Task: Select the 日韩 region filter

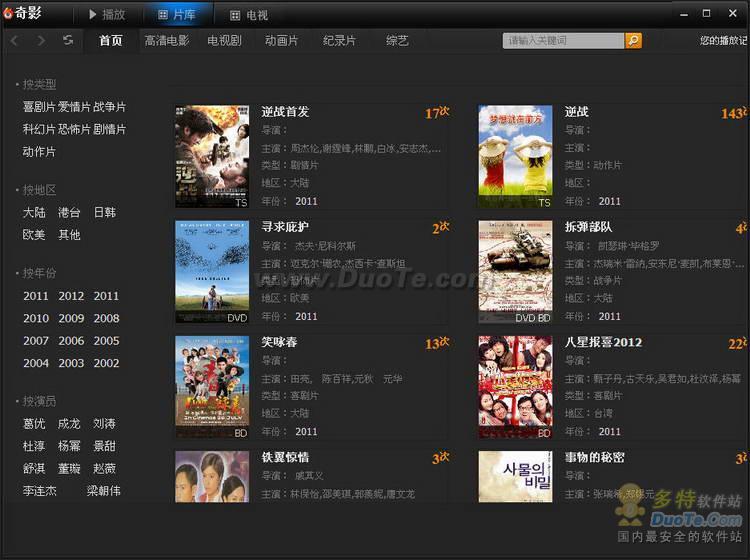Action: coord(105,212)
